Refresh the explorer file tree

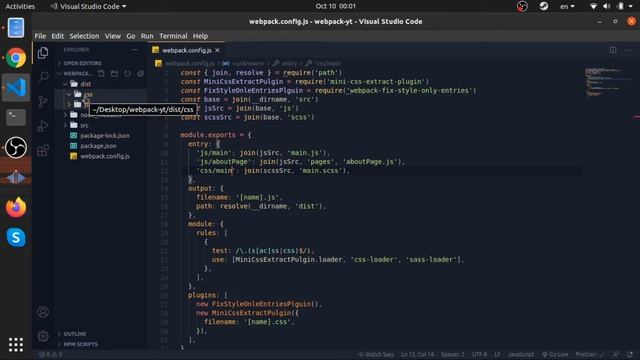127,73
